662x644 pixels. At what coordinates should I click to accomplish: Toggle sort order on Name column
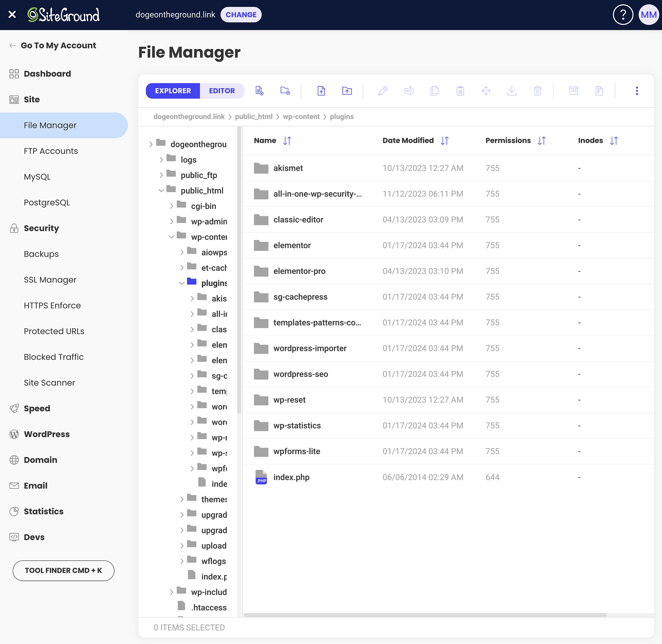tap(287, 140)
